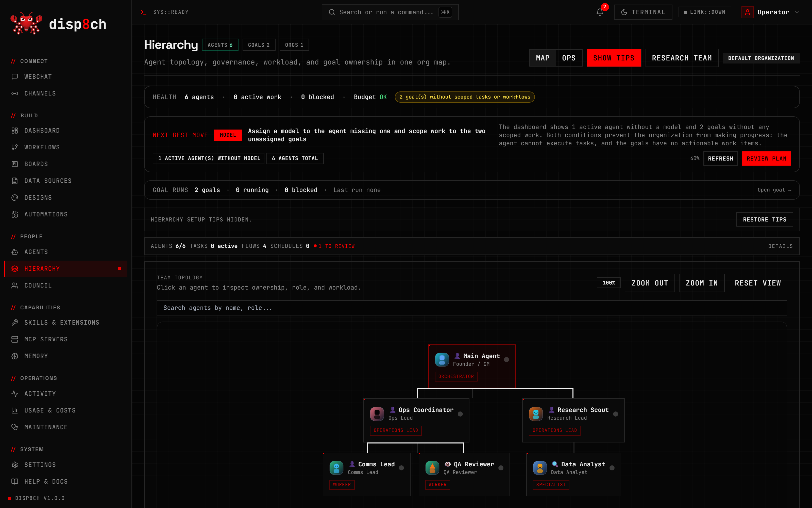Click the red MODEL tag

pyautogui.click(x=228, y=135)
